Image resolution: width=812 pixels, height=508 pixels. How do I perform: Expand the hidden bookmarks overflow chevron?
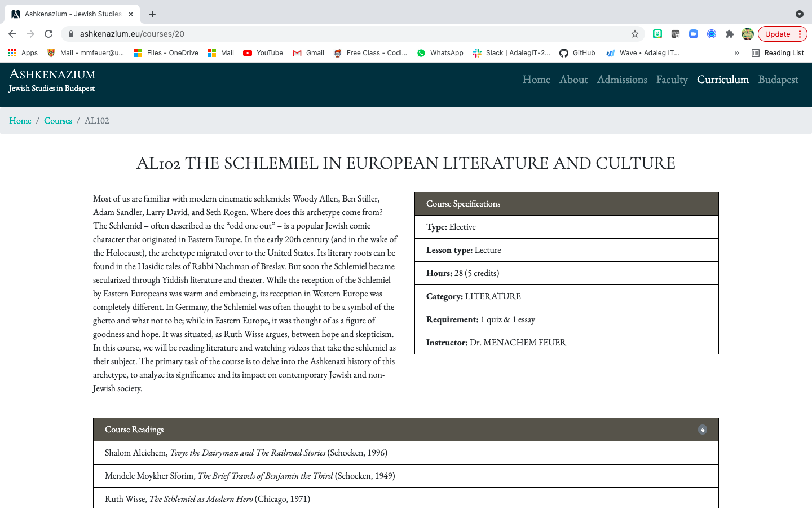736,53
